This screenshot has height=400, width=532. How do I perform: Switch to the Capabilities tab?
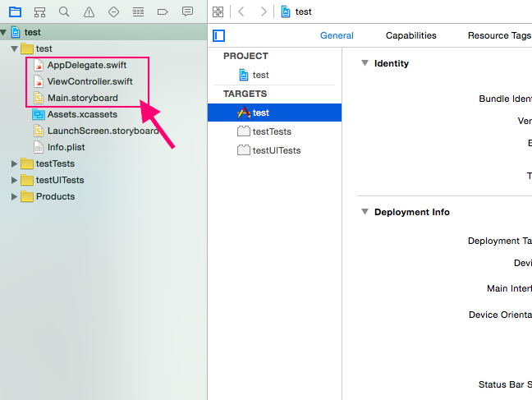(x=410, y=35)
